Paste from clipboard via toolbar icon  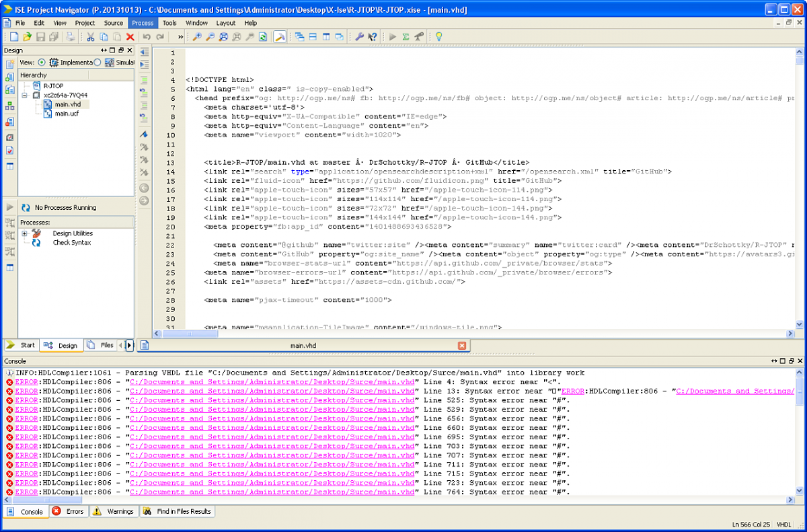click(116, 37)
